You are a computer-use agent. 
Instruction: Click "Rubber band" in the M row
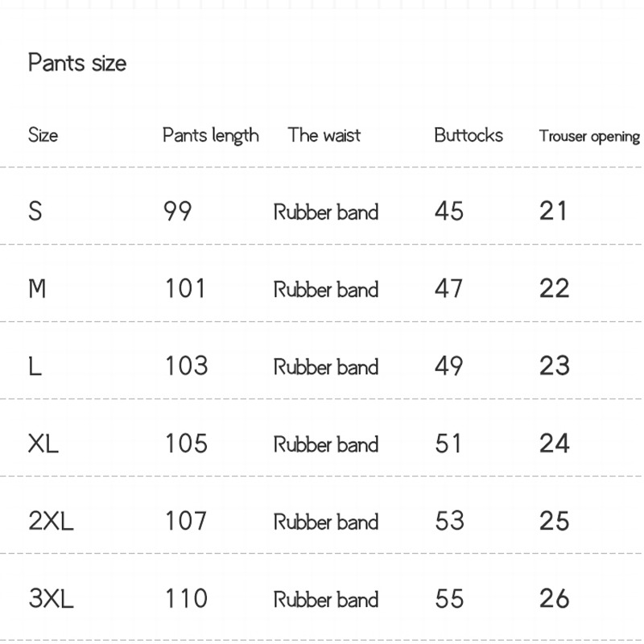coord(326,289)
